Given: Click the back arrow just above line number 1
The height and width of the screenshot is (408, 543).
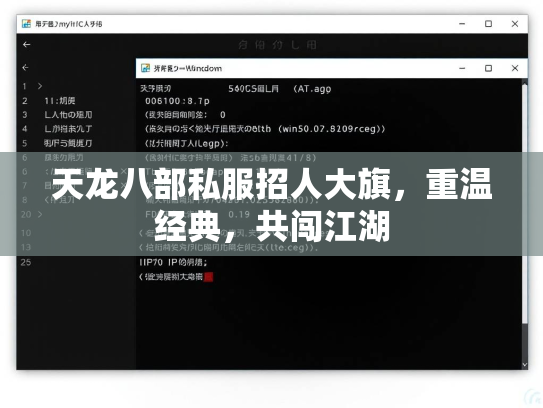Looking at the screenshot, I should (x=25, y=67).
